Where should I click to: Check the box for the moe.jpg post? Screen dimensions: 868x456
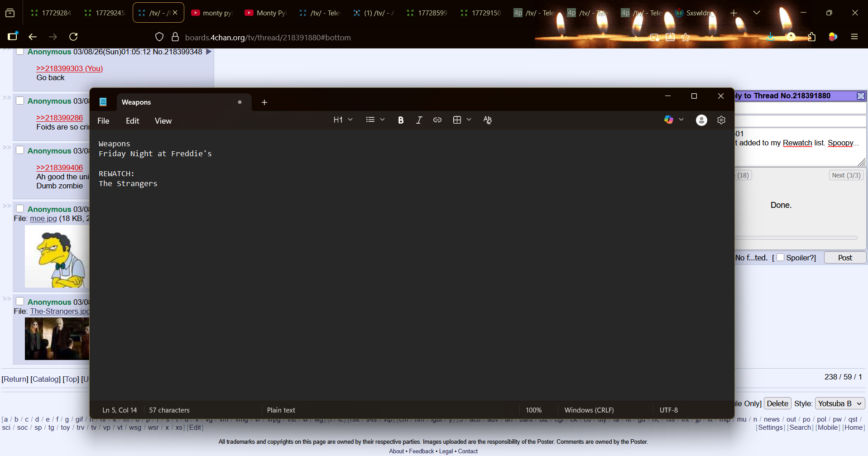tap(20, 209)
